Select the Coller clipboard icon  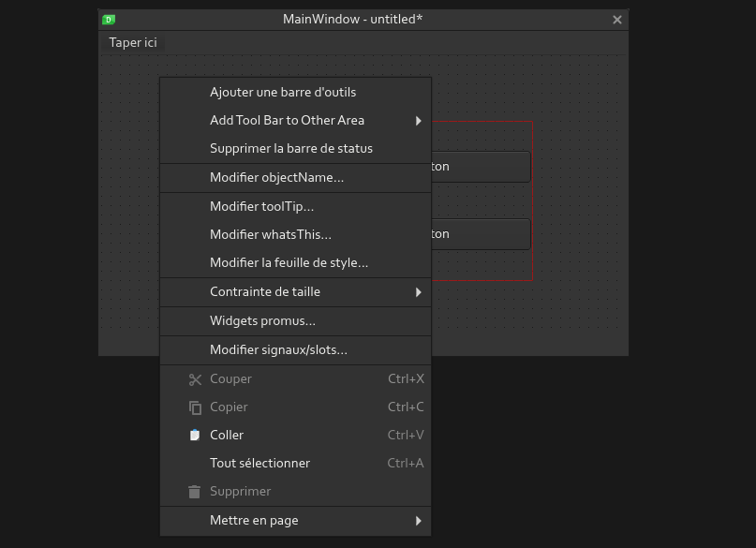pos(195,435)
